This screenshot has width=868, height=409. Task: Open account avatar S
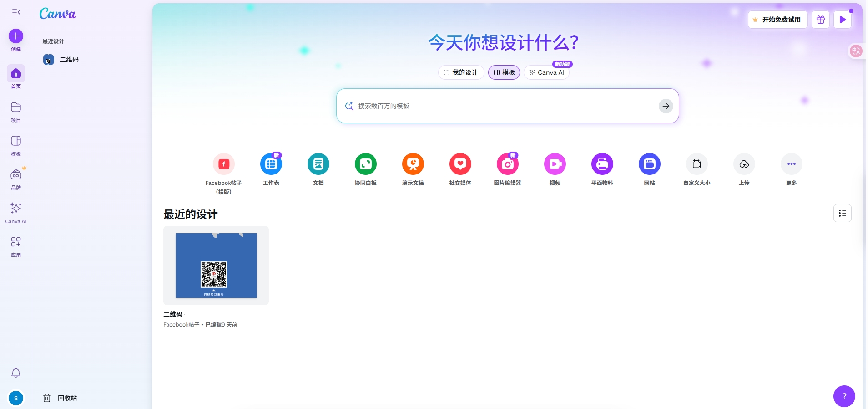pos(16,398)
